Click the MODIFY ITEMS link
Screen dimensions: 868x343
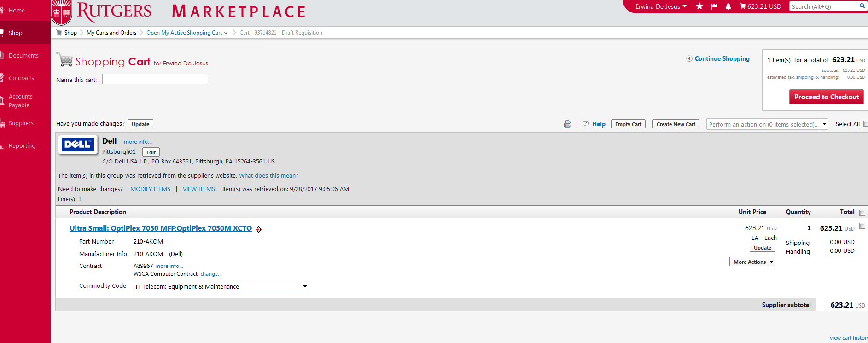click(x=150, y=189)
